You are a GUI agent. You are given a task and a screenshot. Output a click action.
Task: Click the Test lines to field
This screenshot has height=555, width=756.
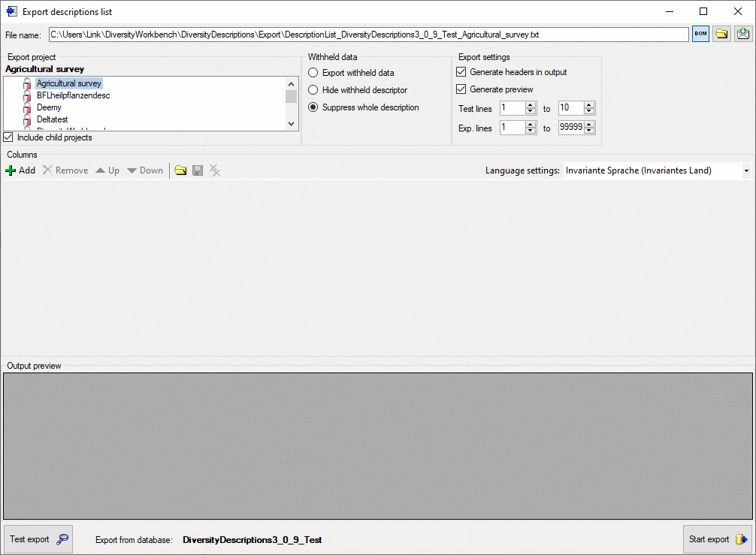pyautogui.click(x=571, y=108)
